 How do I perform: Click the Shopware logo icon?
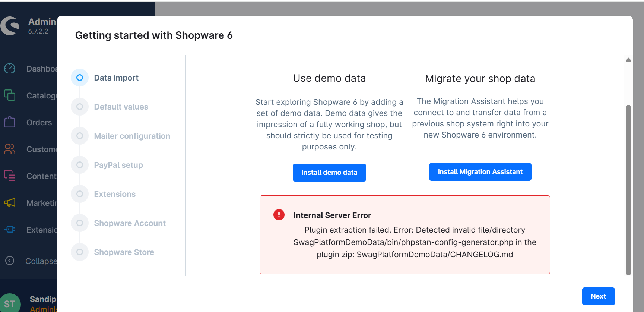(x=10, y=26)
